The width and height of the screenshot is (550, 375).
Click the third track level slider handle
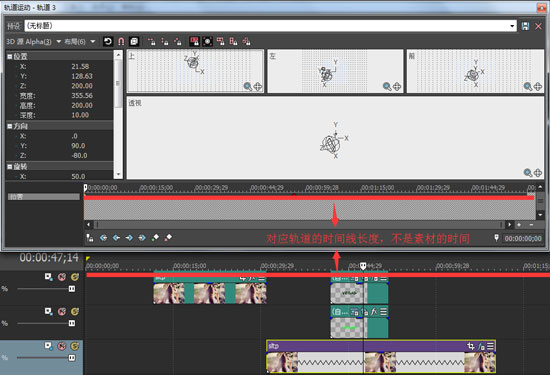click(x=72, y=358)
